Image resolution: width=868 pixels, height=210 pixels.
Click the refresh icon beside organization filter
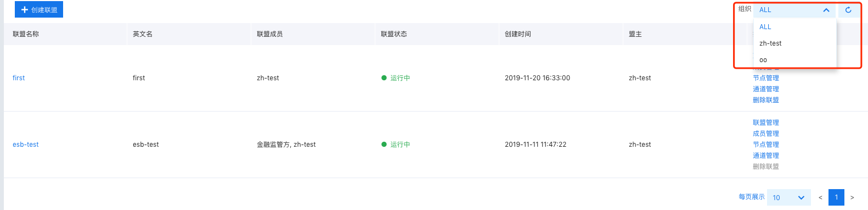[848, 10]
